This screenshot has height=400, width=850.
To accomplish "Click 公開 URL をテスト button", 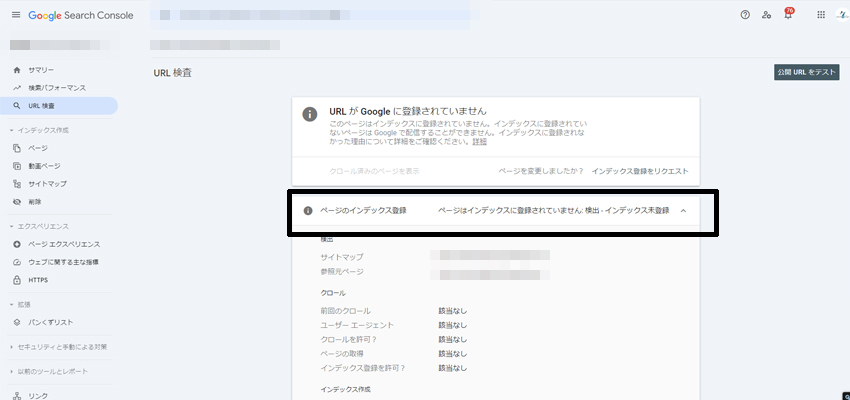I will 807,72.
